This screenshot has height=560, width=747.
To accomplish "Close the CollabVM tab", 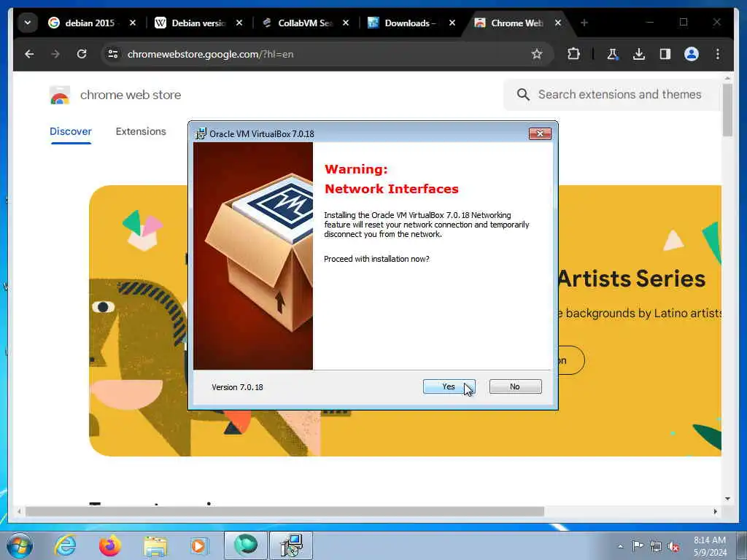I will 346,23.
